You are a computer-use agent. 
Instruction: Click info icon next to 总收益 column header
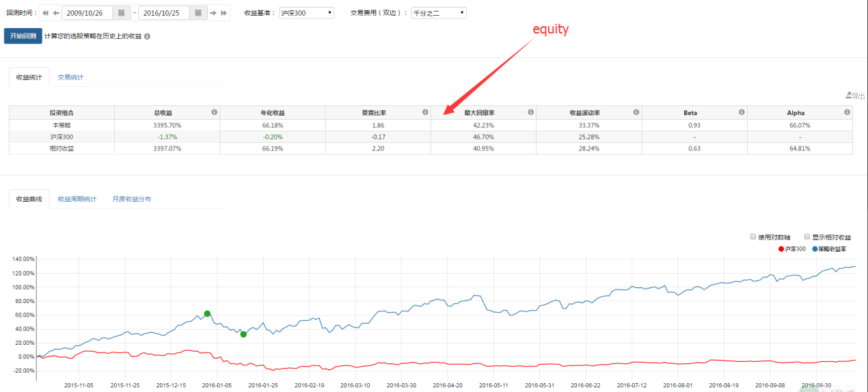[x=214, y=112]
